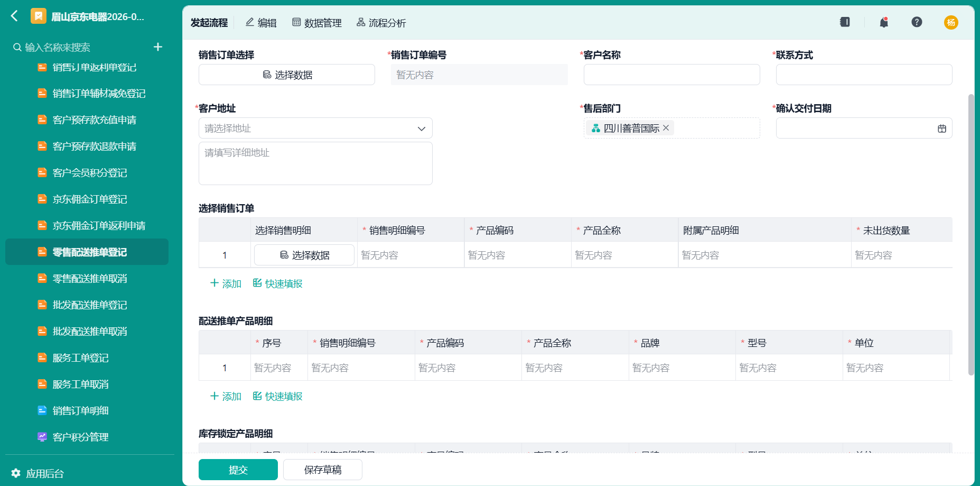The height and width of the screenshot is (486, 980).
Task: Click the form icon beside 客户预存款退款申请
Action: click(42, 146)
